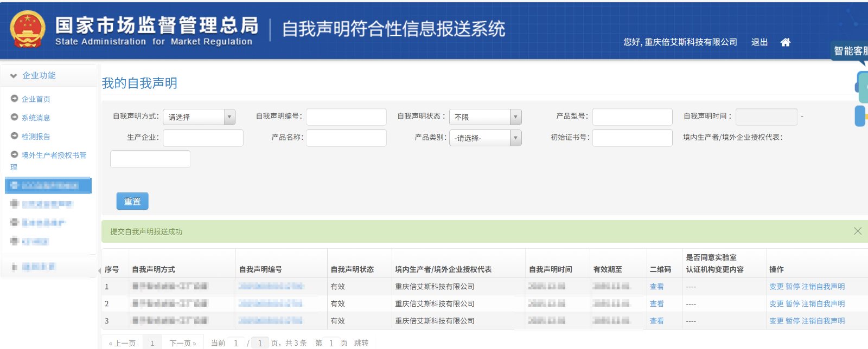Open the 产品类别 dropdown
The height and width of the screenshot is (349, 868).
point(487,138)
